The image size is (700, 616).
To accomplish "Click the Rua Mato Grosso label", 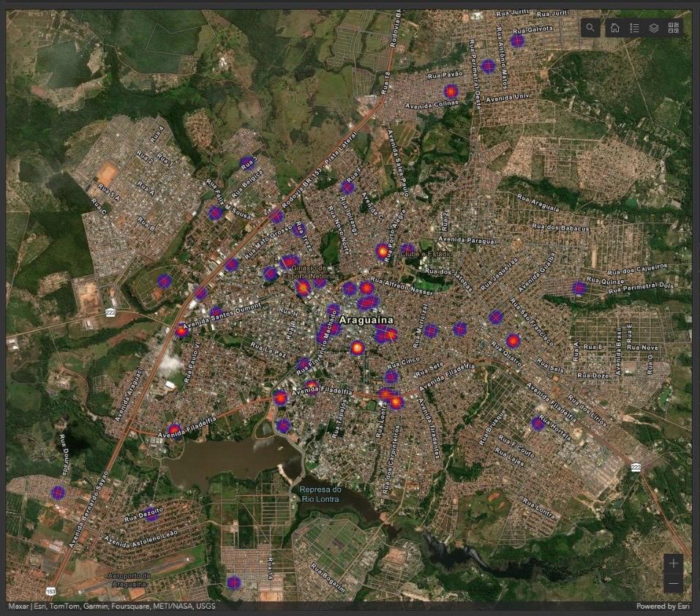I will coord(268,242).
